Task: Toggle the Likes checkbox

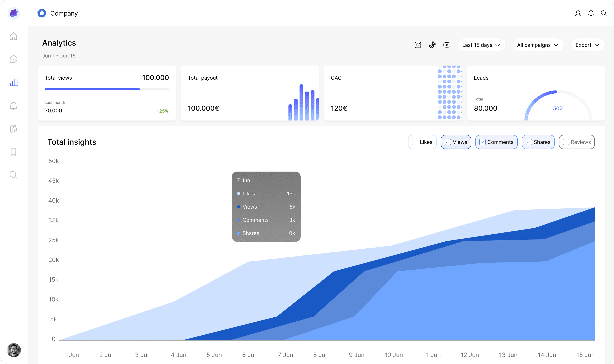Action: pos(415,142)
